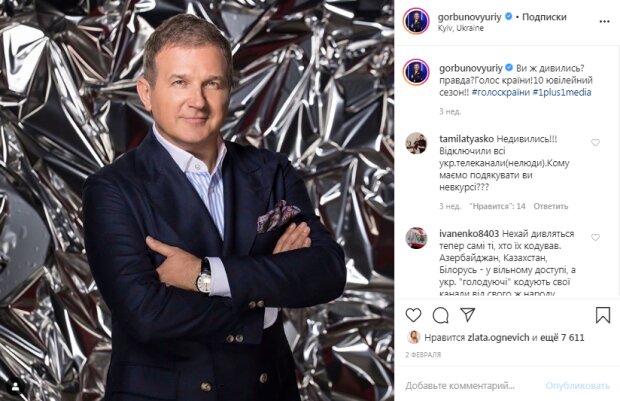This screenshot has height=401, width=620.
Task: Reply to tamilatyasko via Ответить
Action: (x=550, y=206)
